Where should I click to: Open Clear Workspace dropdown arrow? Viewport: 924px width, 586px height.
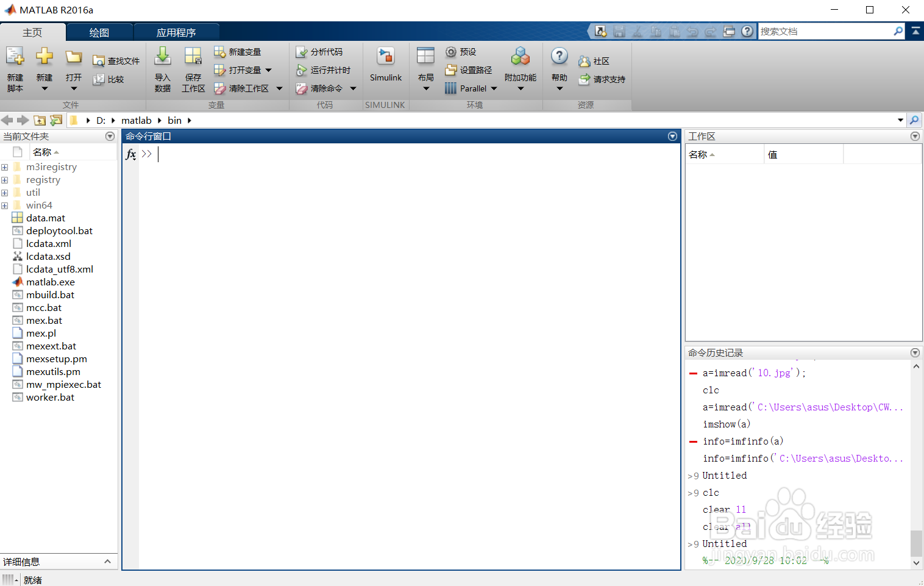pyautogui.click(x=279, y=88)
